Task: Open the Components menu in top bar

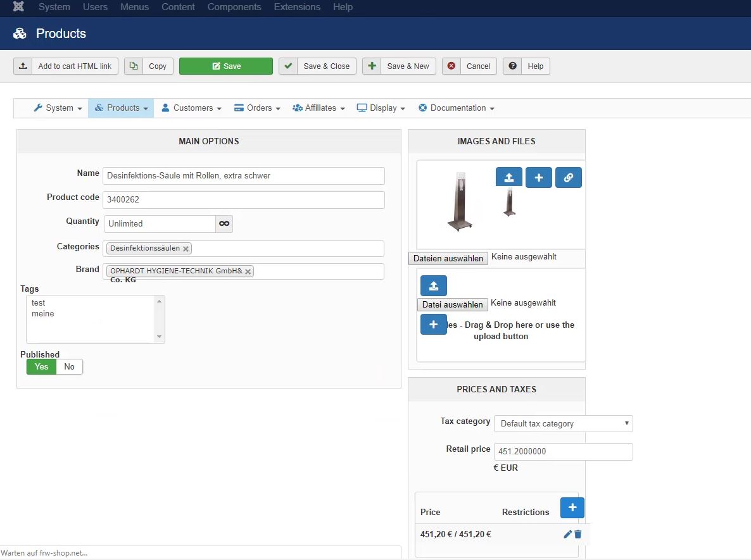Action: (234, 7)
